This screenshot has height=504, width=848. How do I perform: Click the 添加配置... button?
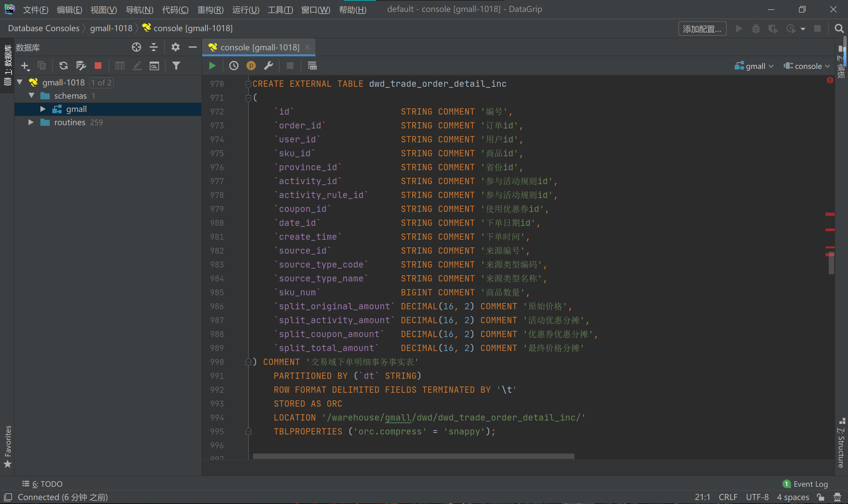[702, 29]
